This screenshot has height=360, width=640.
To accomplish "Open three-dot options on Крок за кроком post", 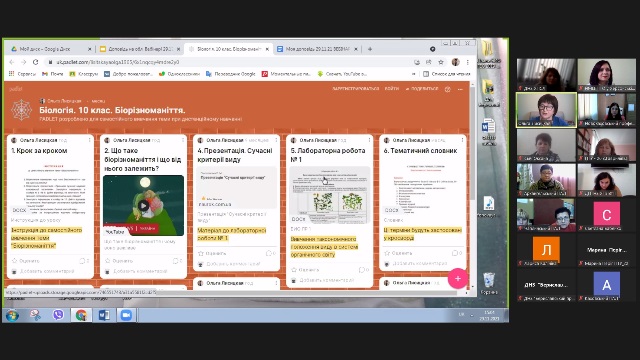I will pyautogui.click(x=89, y=140).
